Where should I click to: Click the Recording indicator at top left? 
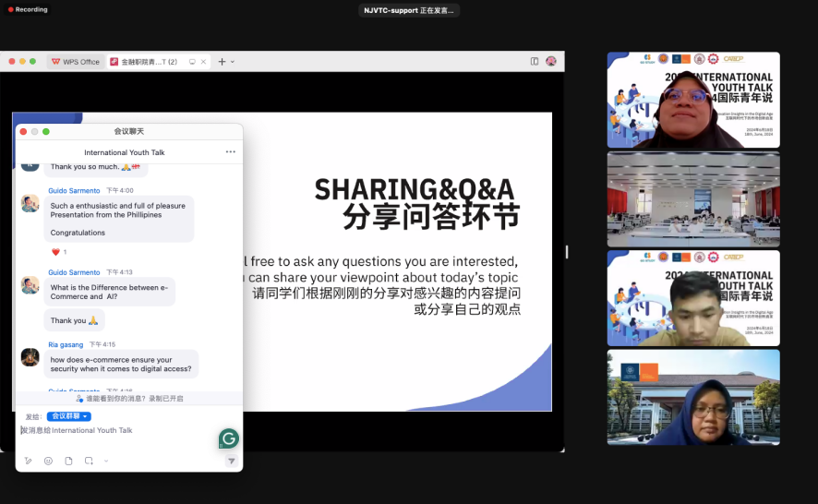point(28,10)
